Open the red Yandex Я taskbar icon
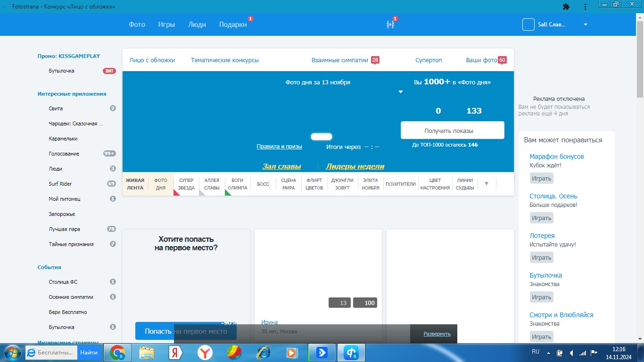 click(x=176, y=353)
